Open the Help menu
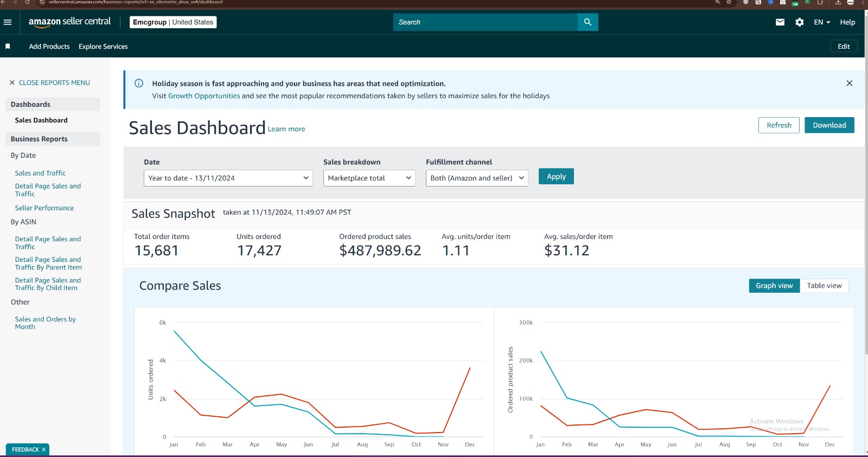Image resolution: width=868 pixels, height=457 pixels. tap(847, 22)
